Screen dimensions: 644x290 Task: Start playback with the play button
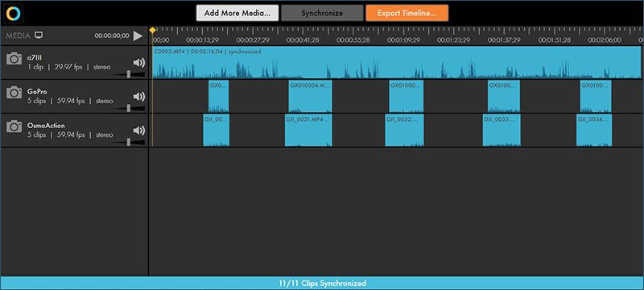click(138, 35)
